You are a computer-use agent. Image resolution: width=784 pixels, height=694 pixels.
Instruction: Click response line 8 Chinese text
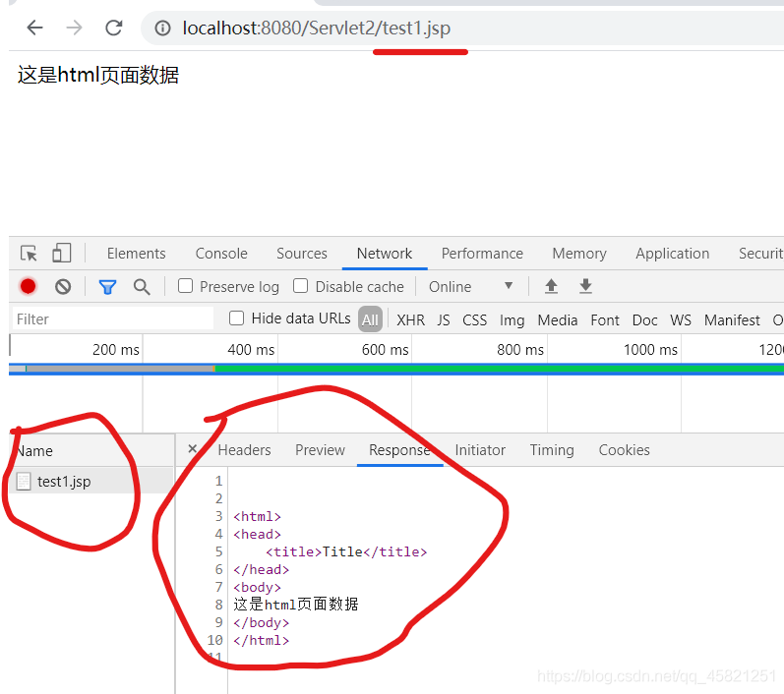pyautogui.click(x=296, y=605)
